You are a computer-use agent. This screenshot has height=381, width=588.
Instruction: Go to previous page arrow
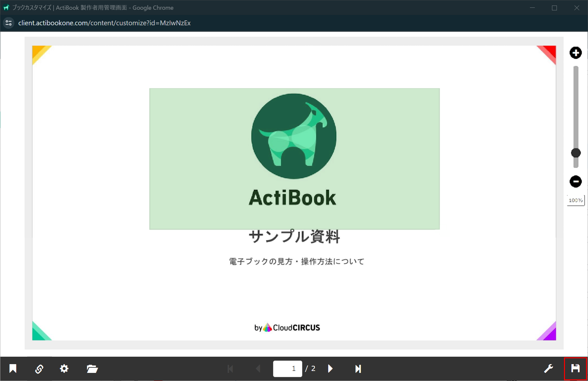(258, 369)
